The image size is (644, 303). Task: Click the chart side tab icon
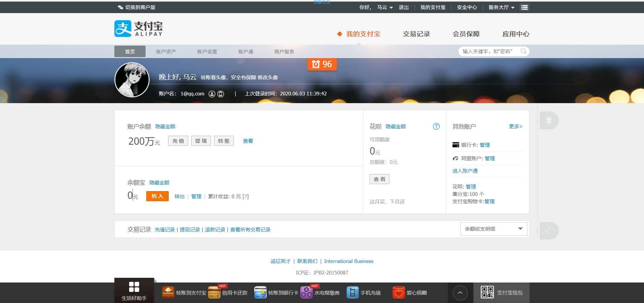(549, 230)
